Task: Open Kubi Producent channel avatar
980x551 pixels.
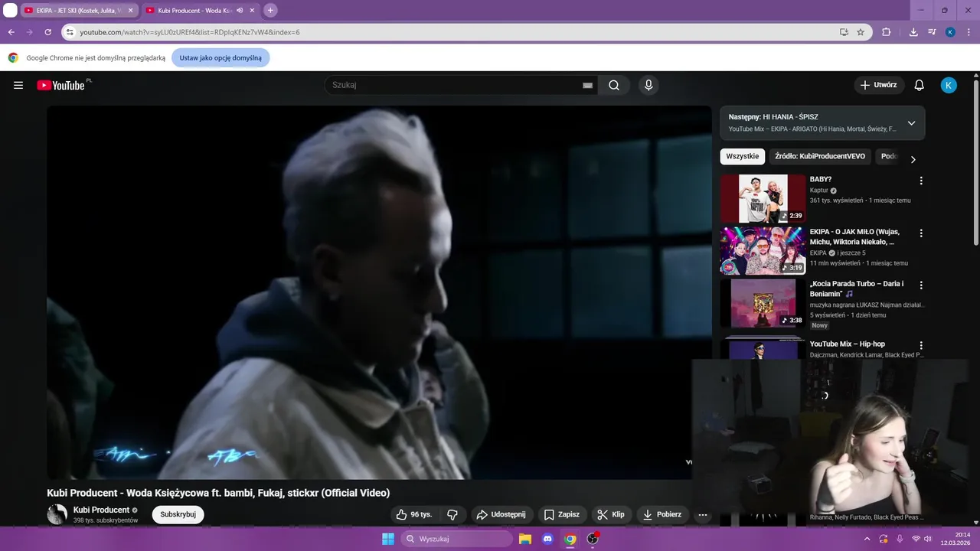Action: (57, 514)
